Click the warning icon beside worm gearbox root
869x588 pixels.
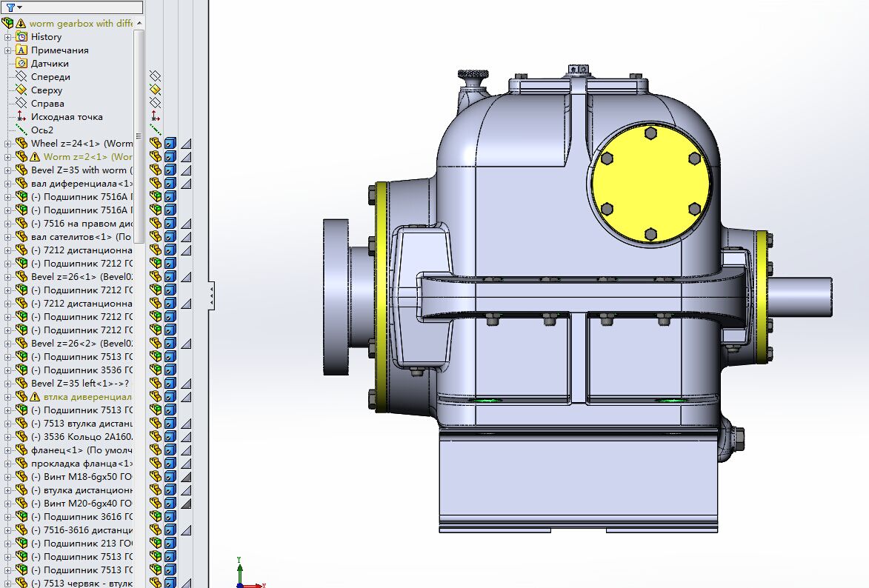click(21, 23)
